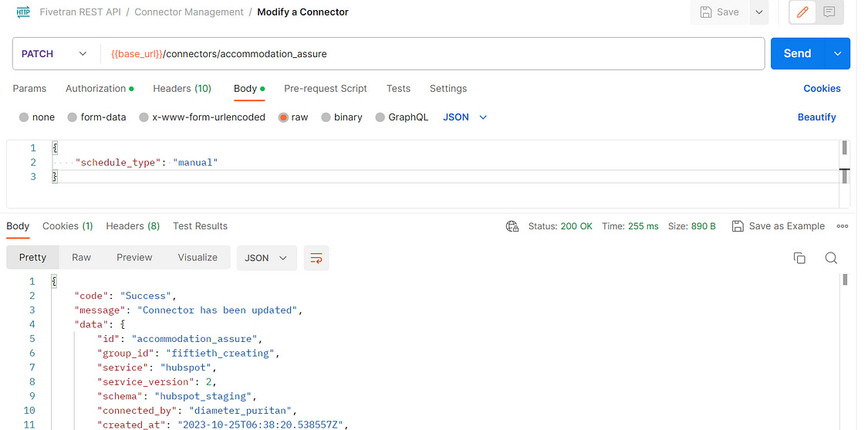Copy the response with copy icon

tap(799, 258)
